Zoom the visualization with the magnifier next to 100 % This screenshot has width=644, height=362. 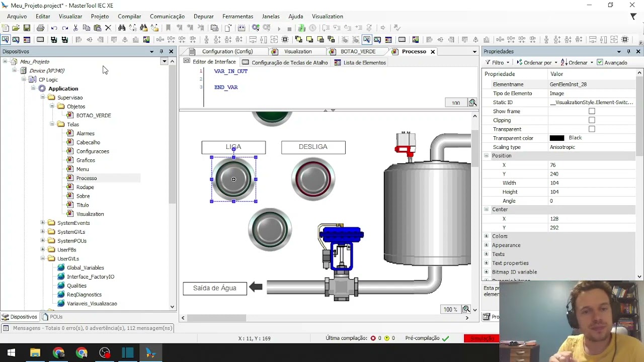(466, 309)
